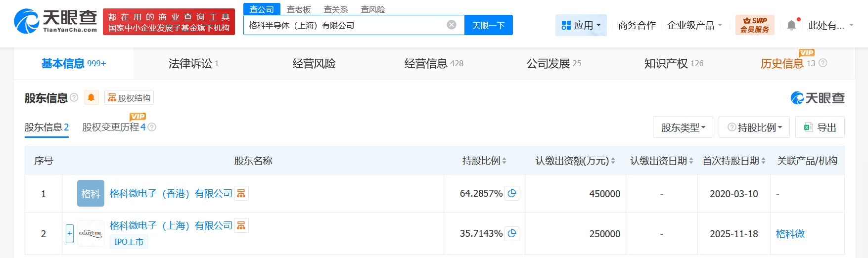Open pie chart for 64.2857% shareholding
This screenshot has width=868, height=258.
[x=512, y=193]
